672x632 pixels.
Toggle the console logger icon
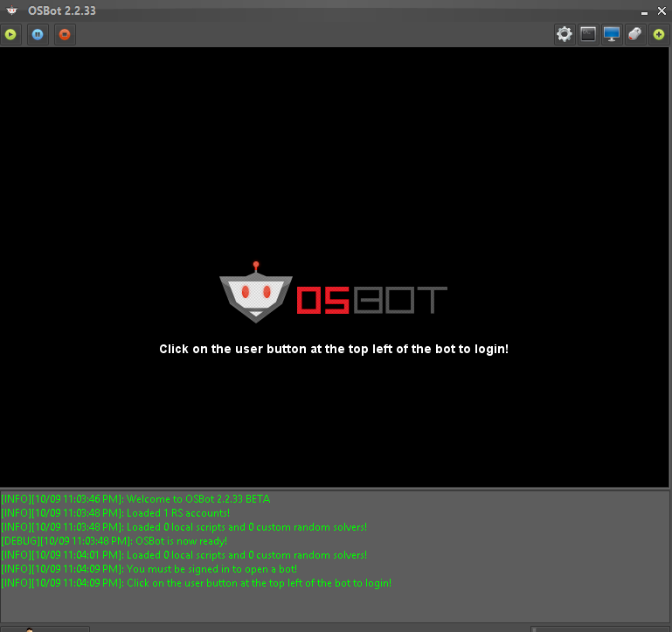[588, 34]
